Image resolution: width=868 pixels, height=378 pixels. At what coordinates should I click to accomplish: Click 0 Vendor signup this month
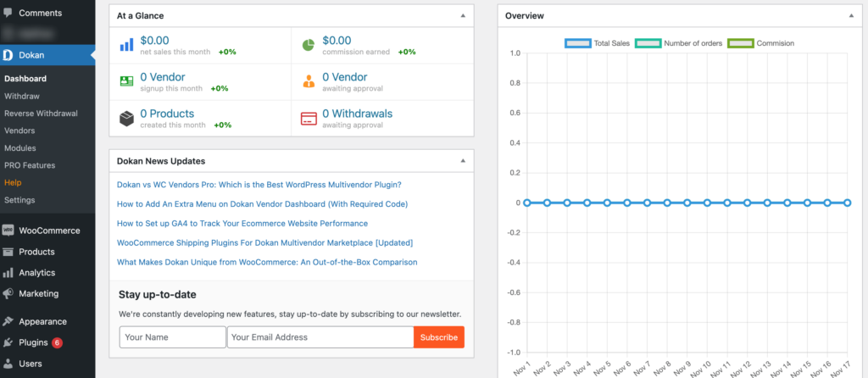pyautogui.click(x=163, y=77)
